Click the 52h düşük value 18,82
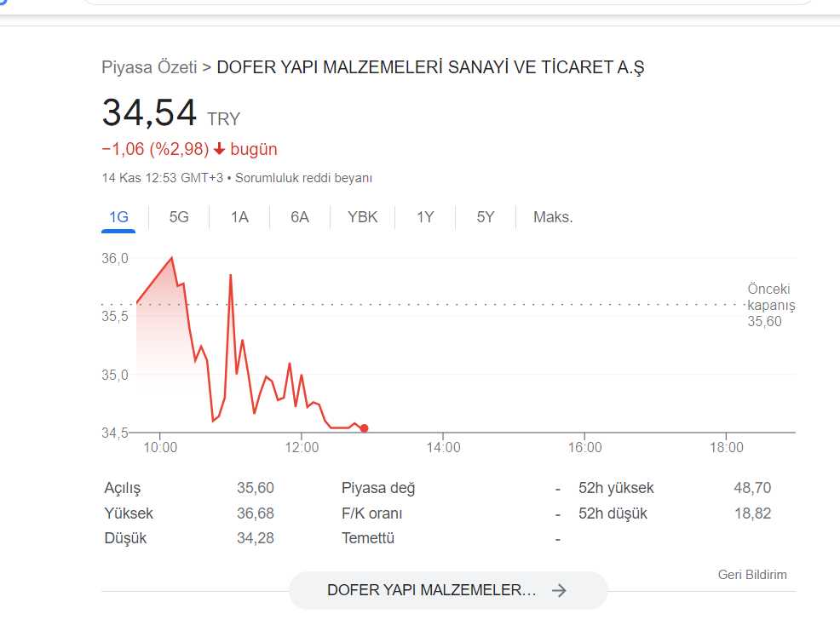The width and height of the screenshot is (840, 631). [x=752, y=513]
